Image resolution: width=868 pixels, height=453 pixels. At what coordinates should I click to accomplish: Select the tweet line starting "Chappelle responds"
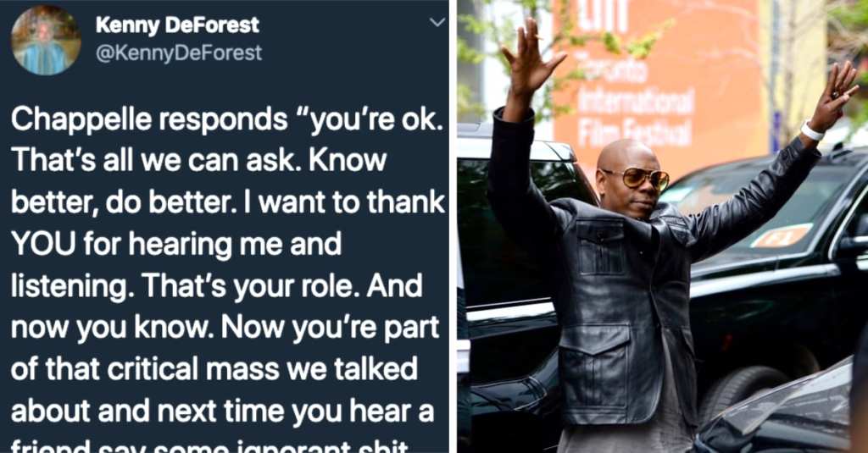(x=227, y=119)
